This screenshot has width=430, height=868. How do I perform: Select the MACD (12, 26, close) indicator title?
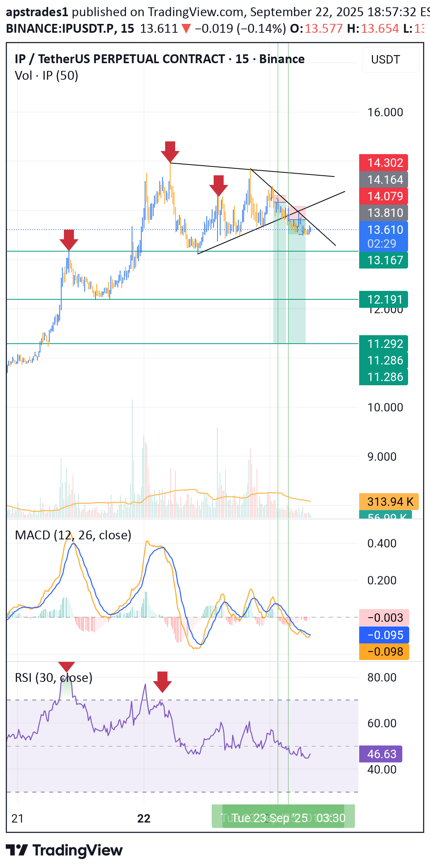point(73,535)
